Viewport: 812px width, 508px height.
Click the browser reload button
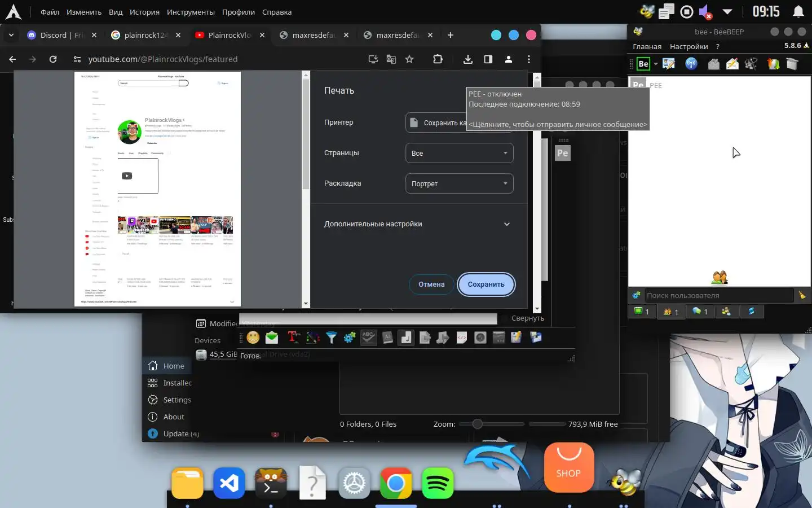(53, 59)
